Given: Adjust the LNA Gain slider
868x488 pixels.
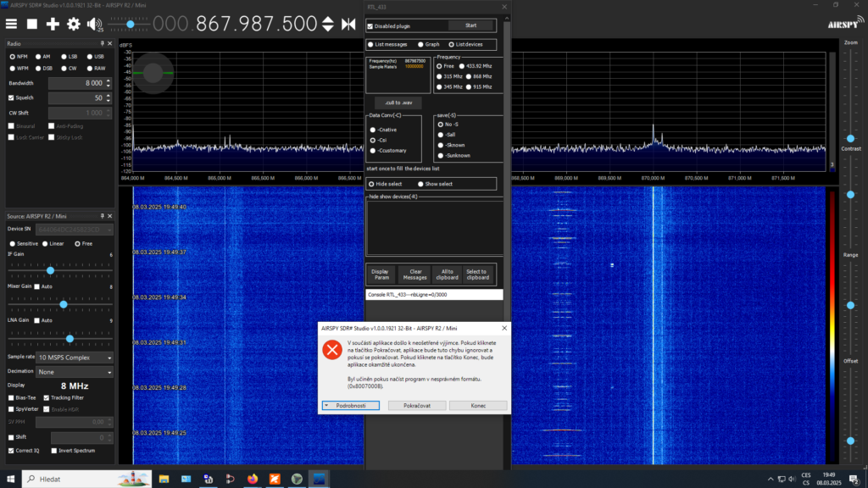Looking at the screenshot, I should click(70, 339).
